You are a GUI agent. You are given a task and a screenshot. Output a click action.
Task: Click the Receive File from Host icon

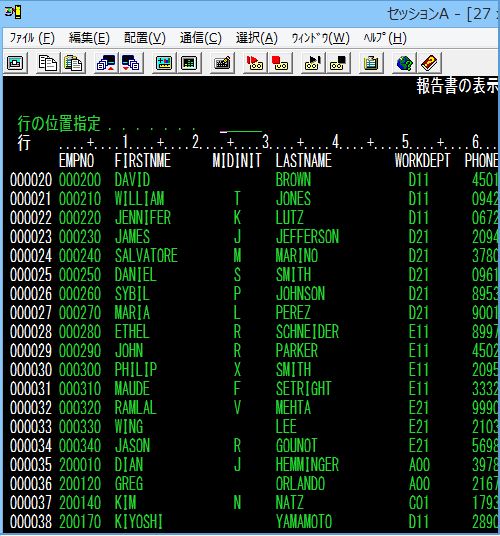pyautogui.click(x=131, y=63)
